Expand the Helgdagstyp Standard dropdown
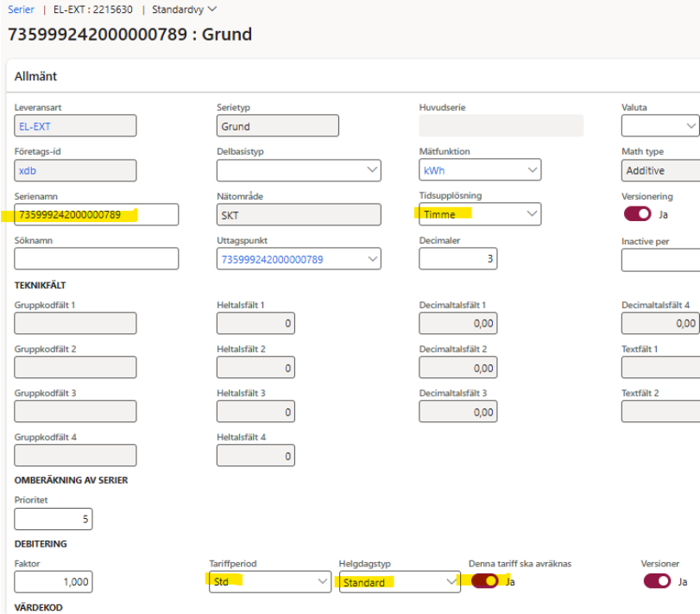The image size is (700, 614). (451, 582)
